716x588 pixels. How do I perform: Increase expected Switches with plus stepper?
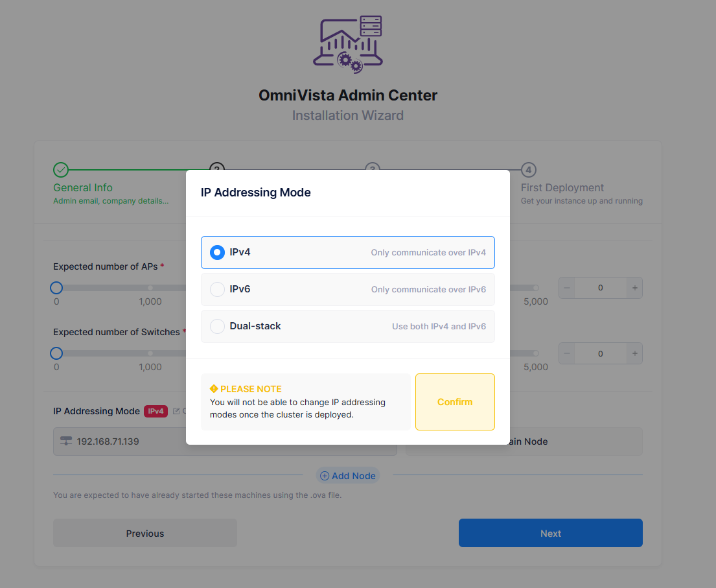(635, 353)
